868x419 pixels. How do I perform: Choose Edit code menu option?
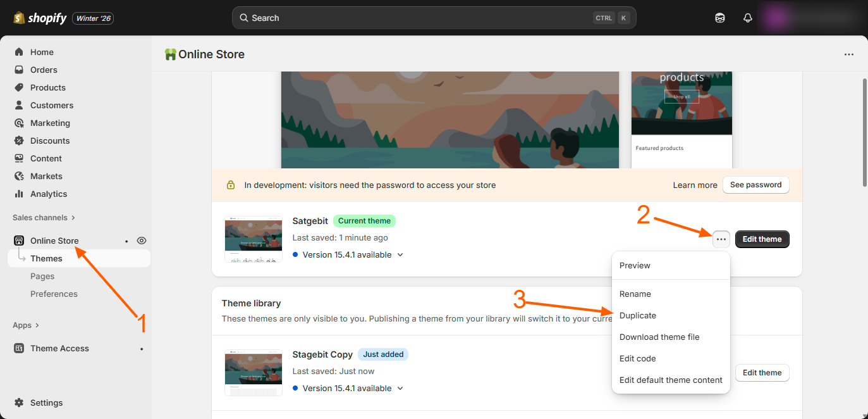(x=671, y=359)
